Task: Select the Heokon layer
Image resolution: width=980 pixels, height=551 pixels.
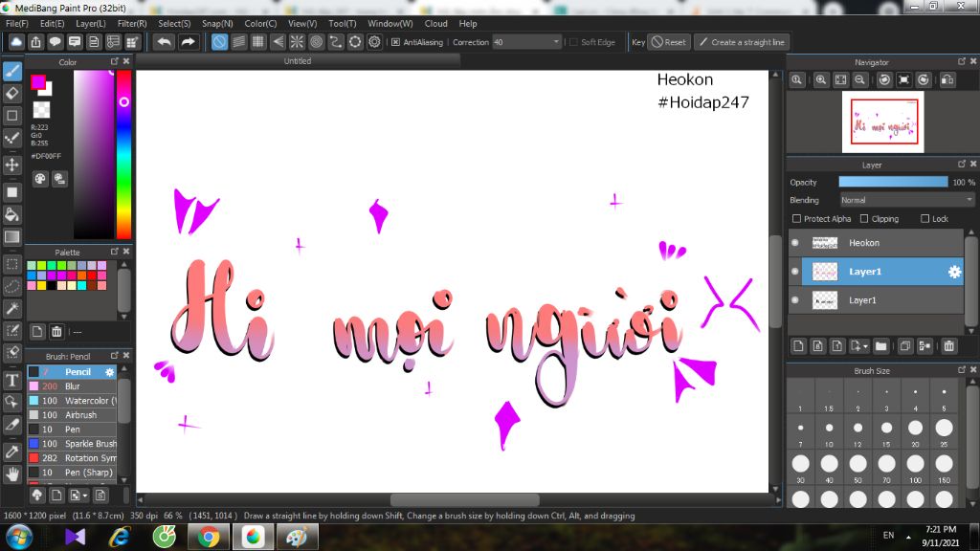Action: click(x=882, y=242)
